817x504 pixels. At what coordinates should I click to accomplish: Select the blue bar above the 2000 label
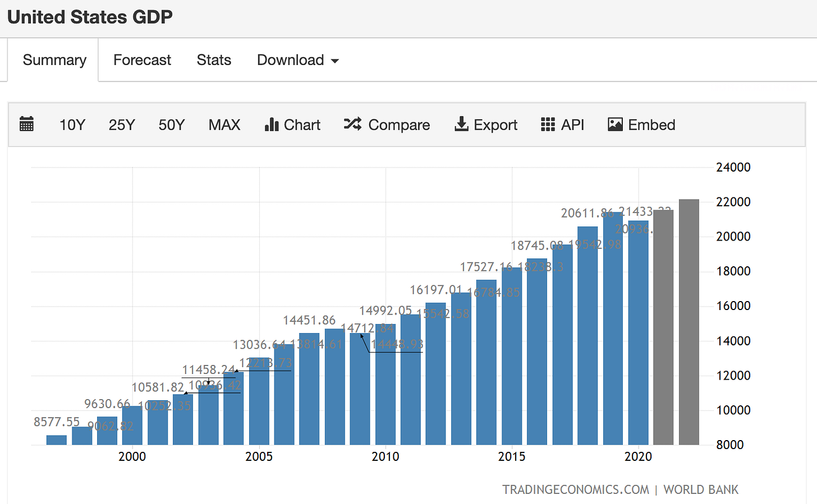132,426
